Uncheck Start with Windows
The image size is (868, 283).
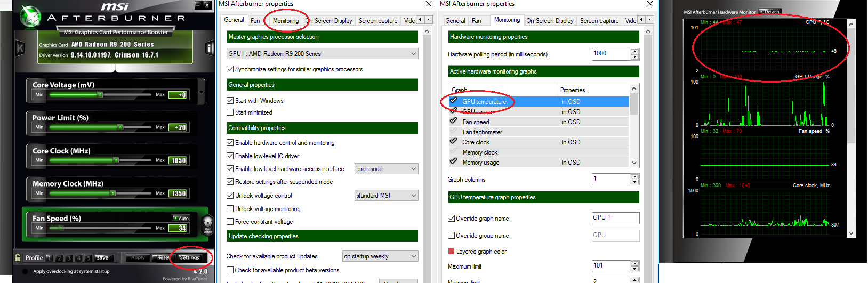point(230,101)
